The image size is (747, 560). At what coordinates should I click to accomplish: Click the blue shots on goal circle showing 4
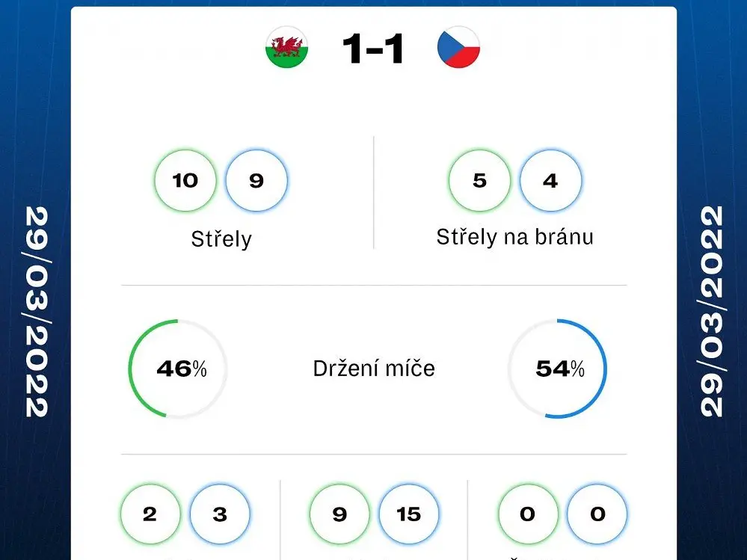pyautogui.click(x=550, y=180)
